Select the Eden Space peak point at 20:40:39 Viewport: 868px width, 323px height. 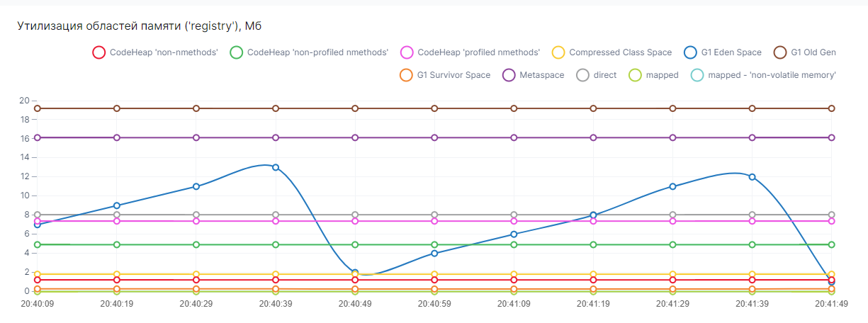point(276,167)
